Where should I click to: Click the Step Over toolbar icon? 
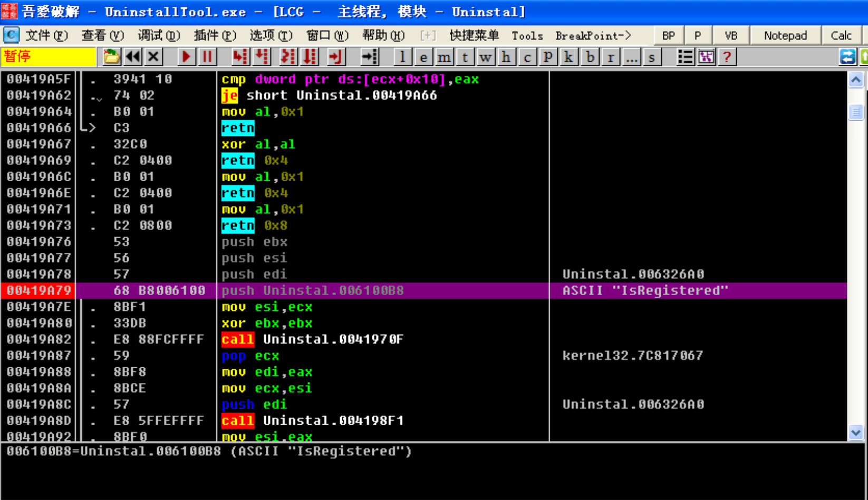[262, 56]
